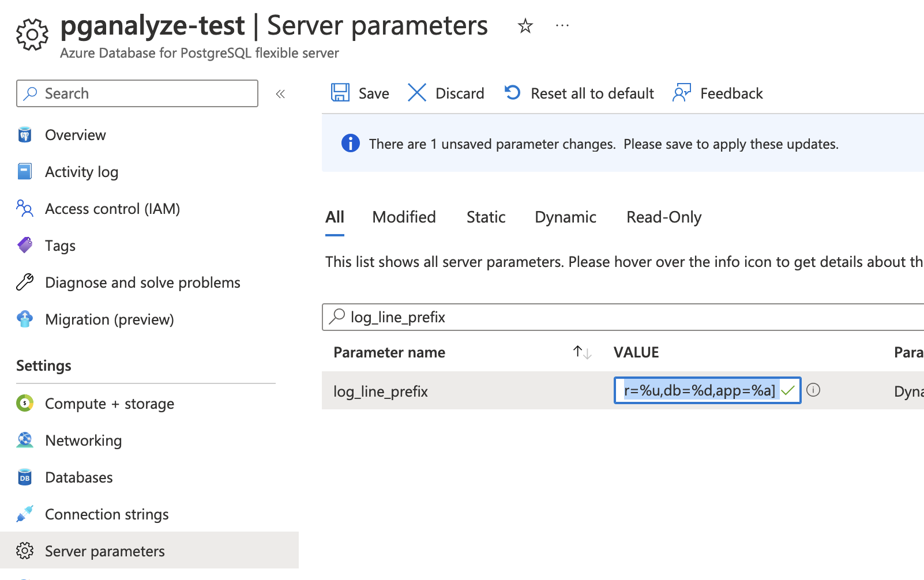Click the Compute + storage green icon
This screenshot has width=924, height=580.
point(25,403)
